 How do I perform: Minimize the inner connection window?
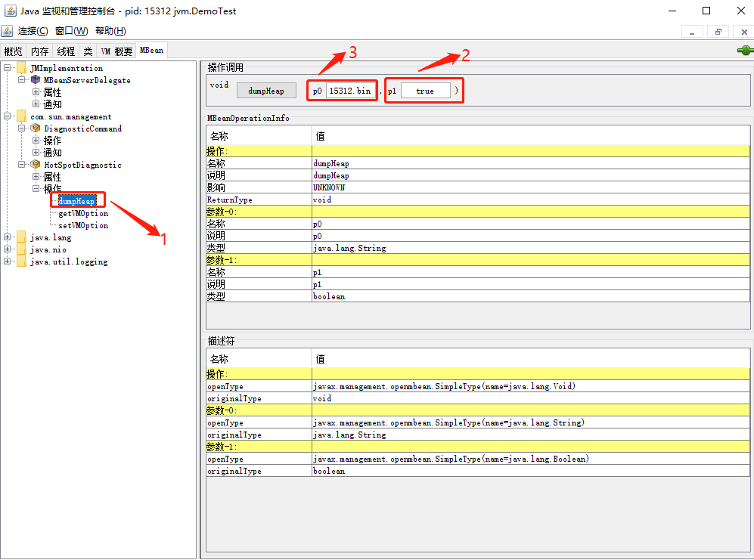click(x=692, y=32)
